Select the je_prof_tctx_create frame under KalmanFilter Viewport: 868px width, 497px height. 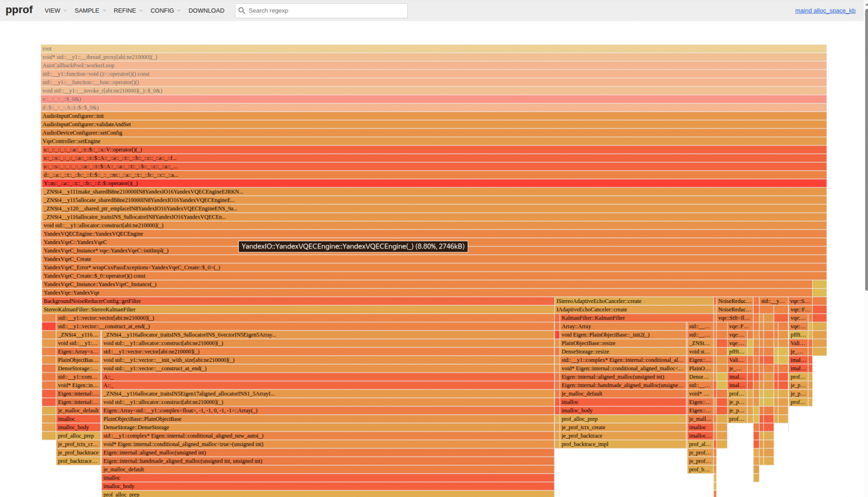coord(623,428)
